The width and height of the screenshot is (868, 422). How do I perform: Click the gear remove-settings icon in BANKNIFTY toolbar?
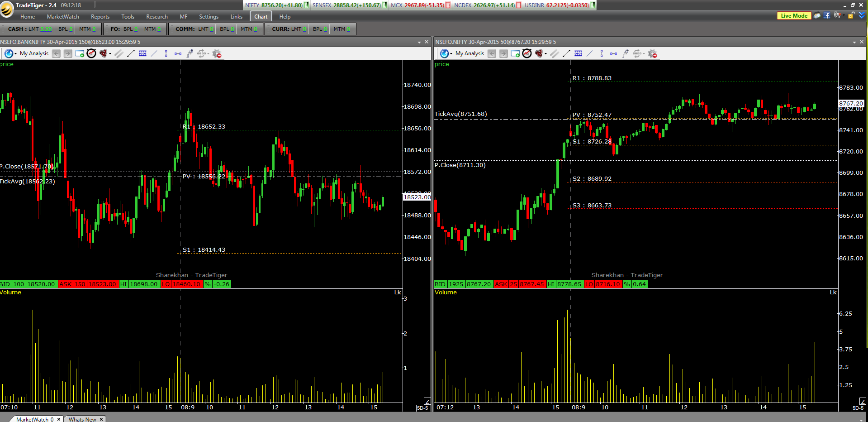click(x=217, y=53)
